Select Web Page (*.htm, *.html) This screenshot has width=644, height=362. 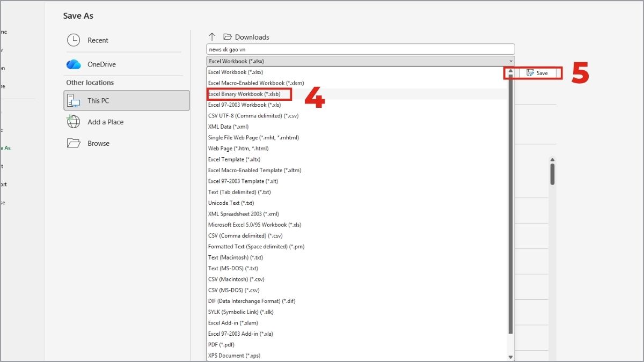click(357, 149)
